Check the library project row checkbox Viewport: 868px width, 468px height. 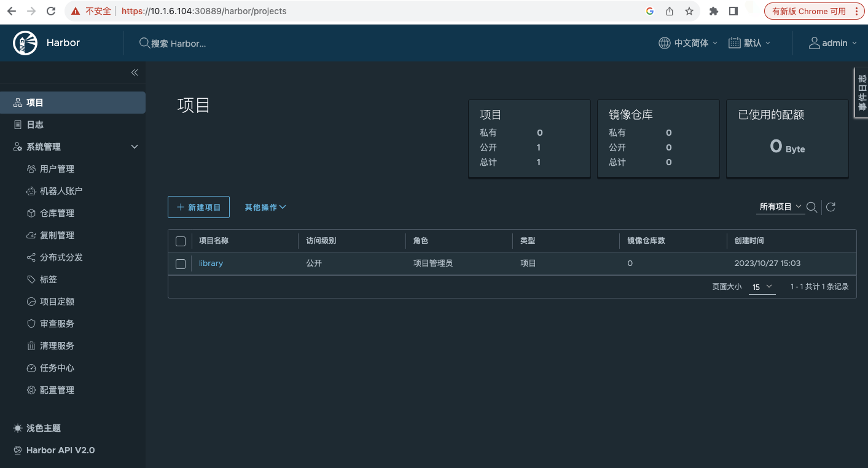pos(181,264)
